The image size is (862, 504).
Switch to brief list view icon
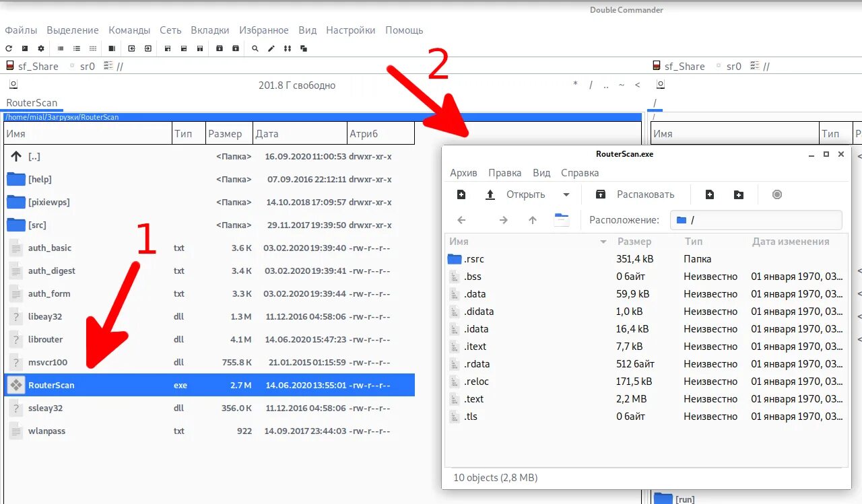61,48
